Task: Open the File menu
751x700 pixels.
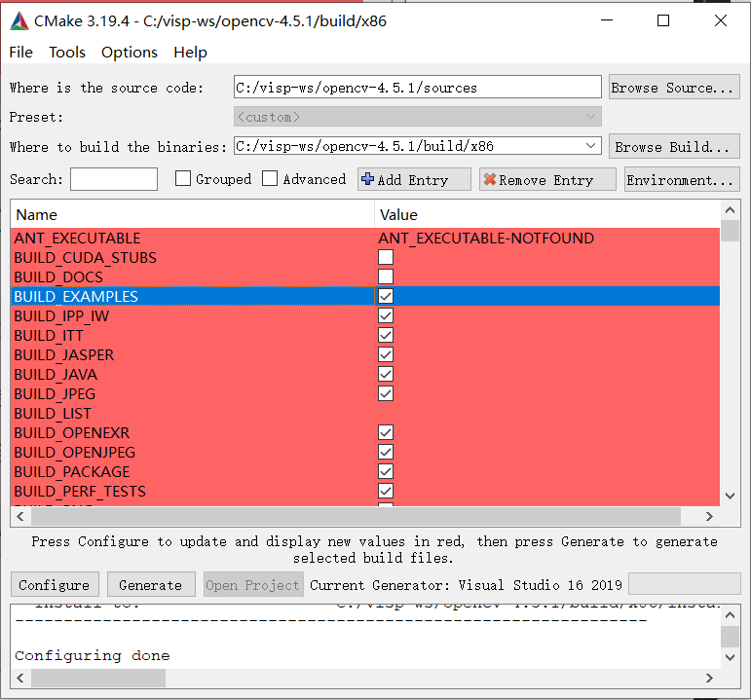Action: [21, 52]
